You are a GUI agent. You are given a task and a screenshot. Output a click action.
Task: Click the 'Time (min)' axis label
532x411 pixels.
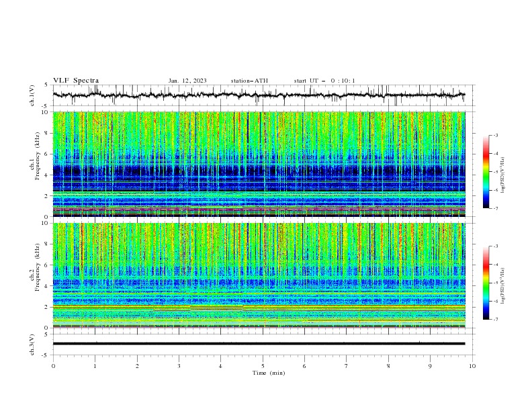(x=269, y=373)
